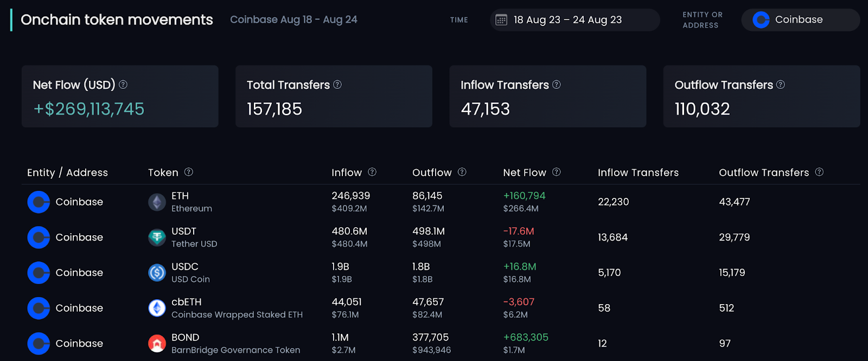
Task: Open the USDT Tether USD token name
Action: [194, 237]
